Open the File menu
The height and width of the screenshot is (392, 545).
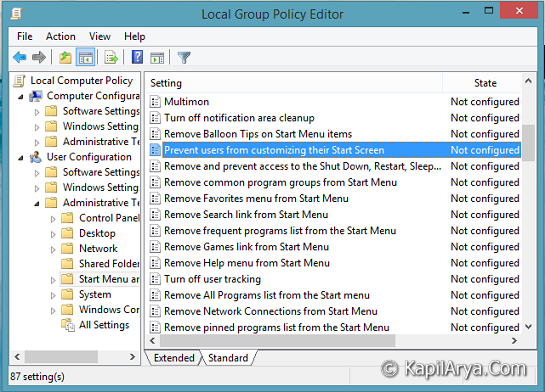pos(25,36)
